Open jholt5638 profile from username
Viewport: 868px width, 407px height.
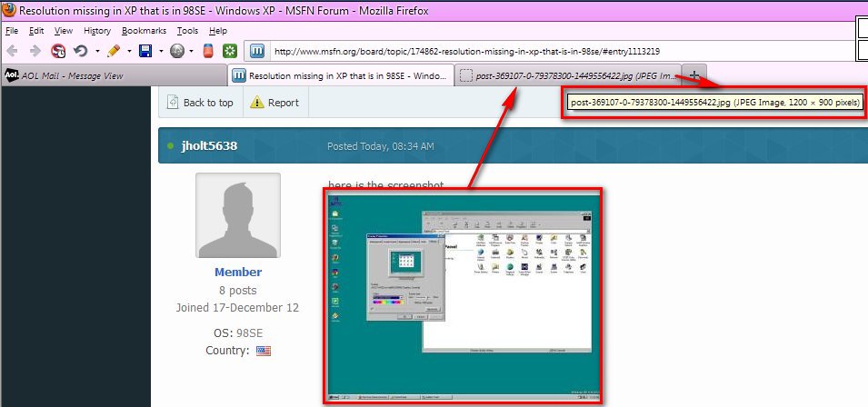(209, 146)
